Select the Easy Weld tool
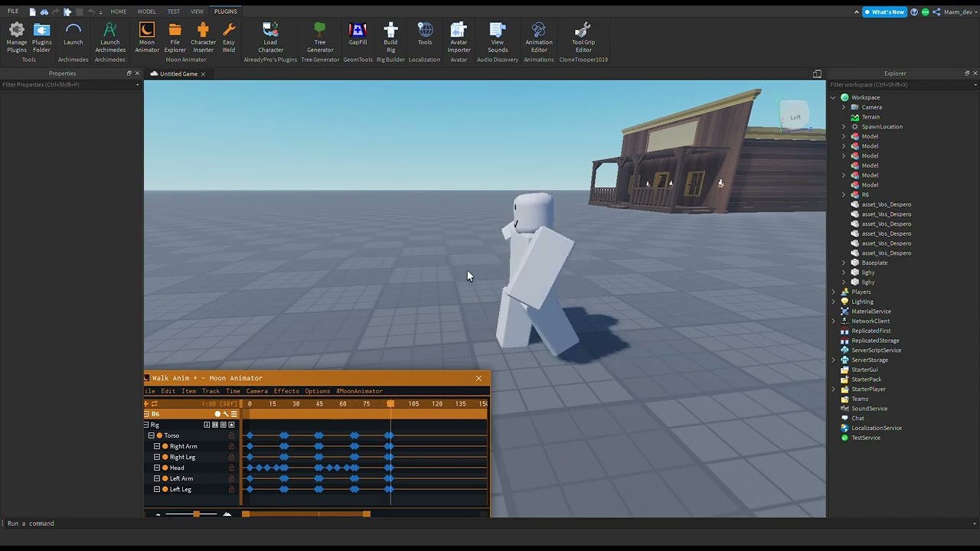This screenshot has width=980, height=551. coord(229,37)
